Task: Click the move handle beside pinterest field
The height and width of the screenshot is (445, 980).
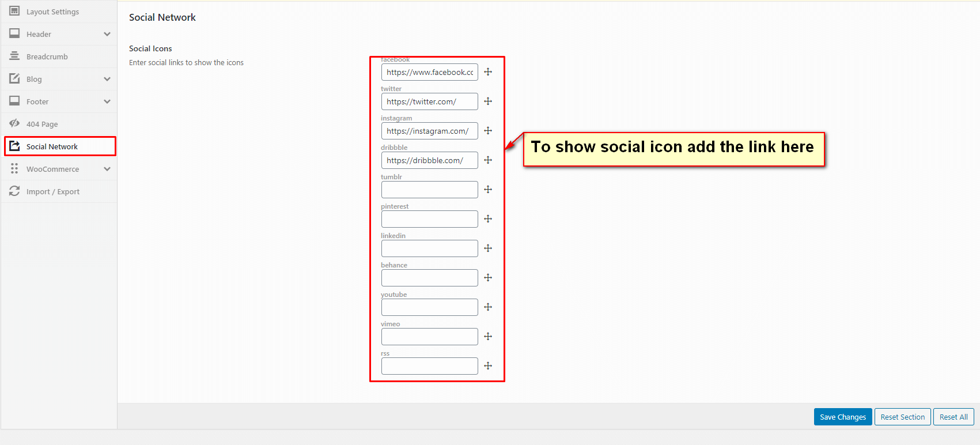Action: pyautogui.click(x=488, y=219)
